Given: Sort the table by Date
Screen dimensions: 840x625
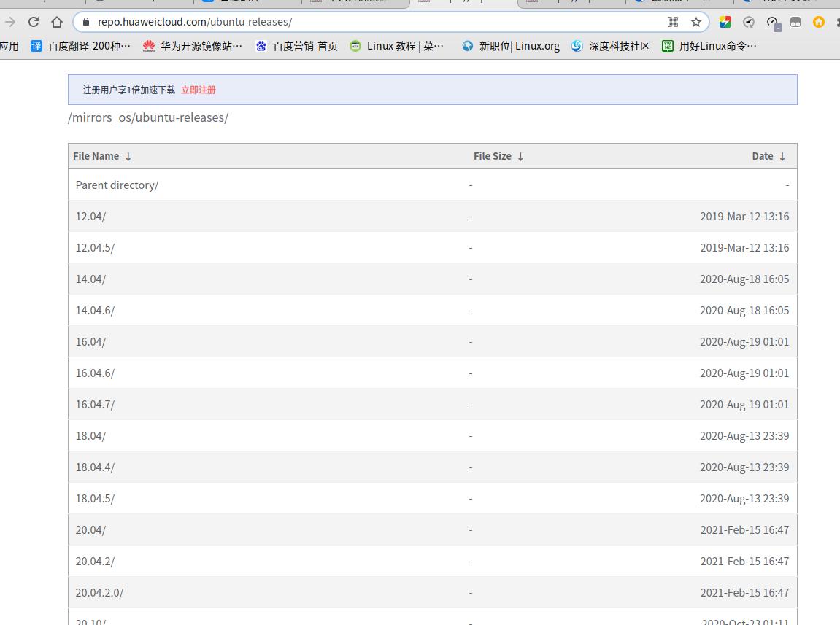Looking at the screenshot, I should point(768,156).
